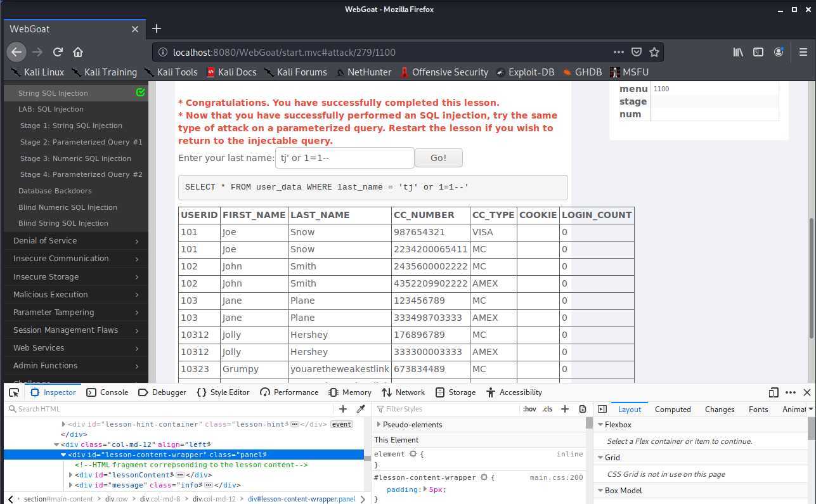Viewport: 816px width, 504px height.
Task: Open the Library (history and bookmarks) icon
Action: [x=738, y=52]
